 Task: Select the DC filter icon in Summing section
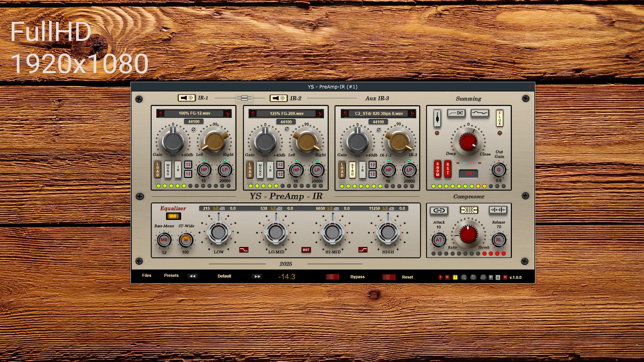point(456,113)
